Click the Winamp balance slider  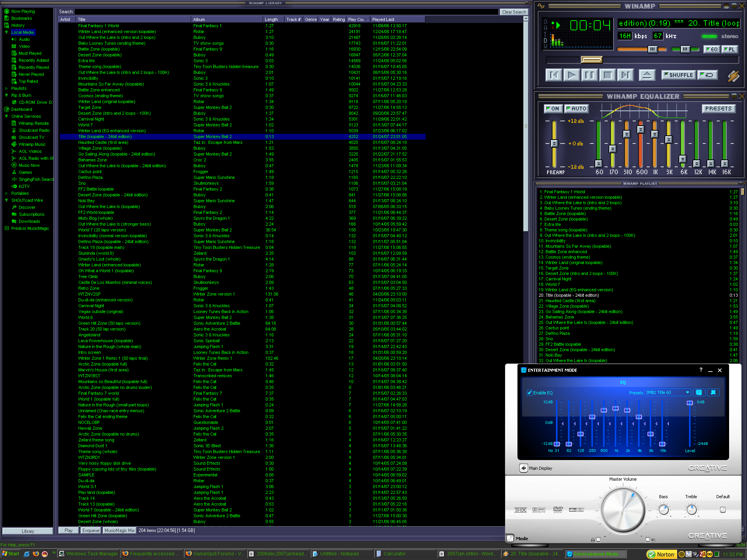(x=686, y=49)
